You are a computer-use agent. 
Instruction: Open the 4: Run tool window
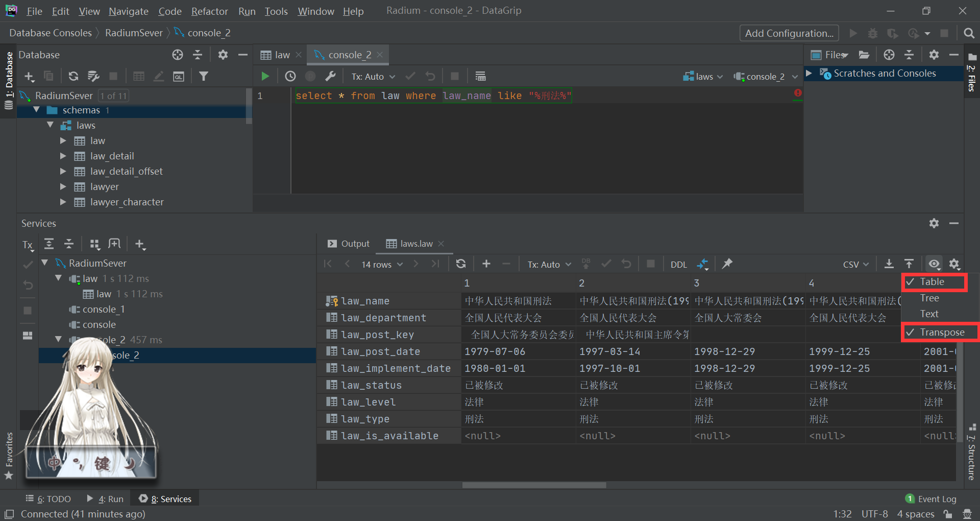[x=105, y=499]
